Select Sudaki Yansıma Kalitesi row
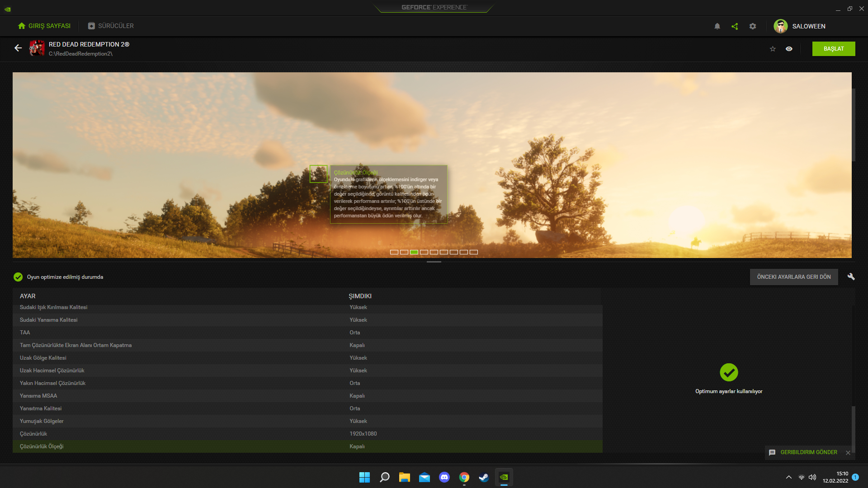Image resolution: width=868 pixels, height=488 pixels. [307, 320]
